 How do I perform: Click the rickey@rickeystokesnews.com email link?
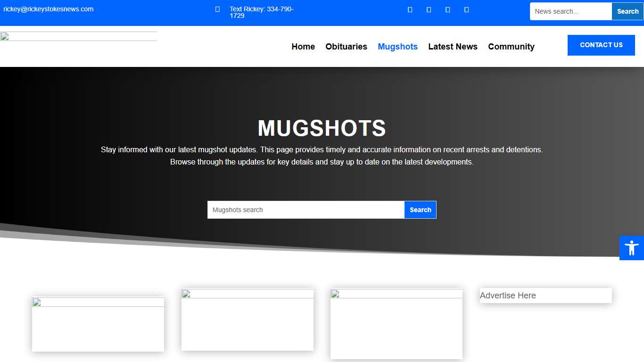coord(49,8)
